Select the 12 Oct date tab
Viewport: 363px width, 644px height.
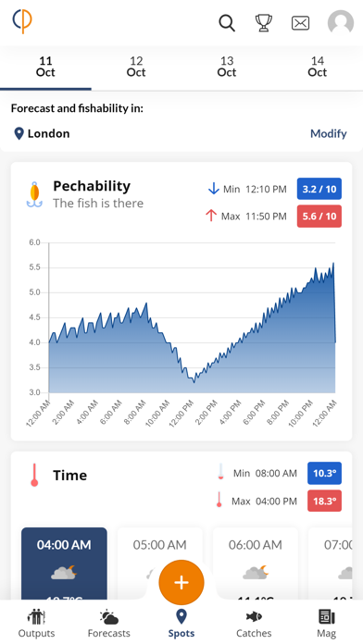pos(136,67)
